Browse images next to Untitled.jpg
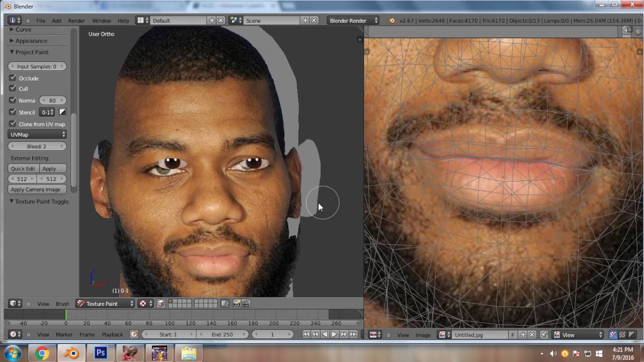Image resolution: width=644 pixels, height=362 pixels. pyautogui.click(x=444, y=335)
